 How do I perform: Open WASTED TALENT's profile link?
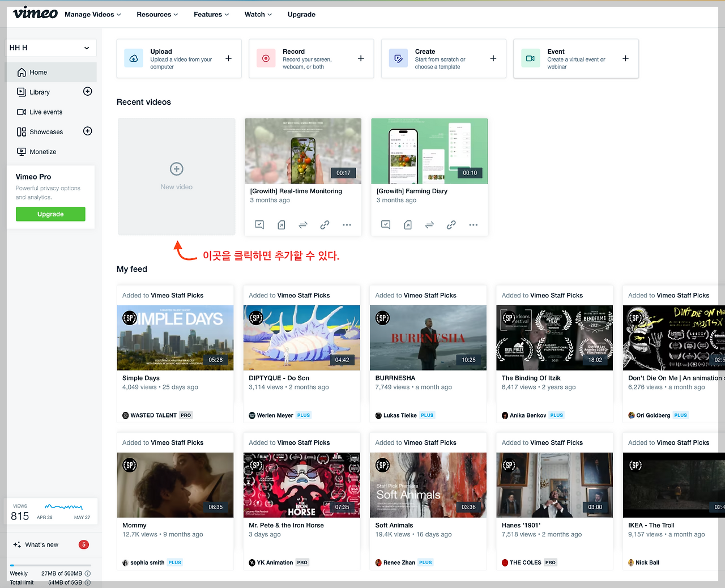(x=153, y=415)
